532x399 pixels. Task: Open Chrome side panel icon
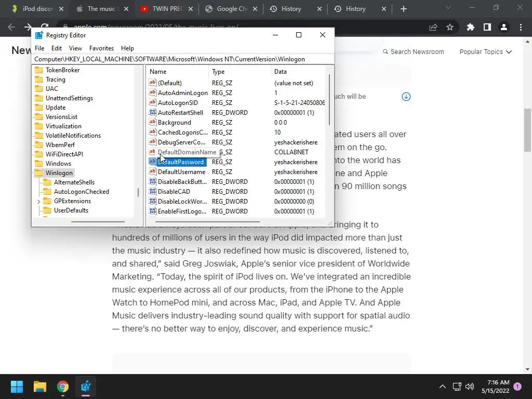pos(487,27)
